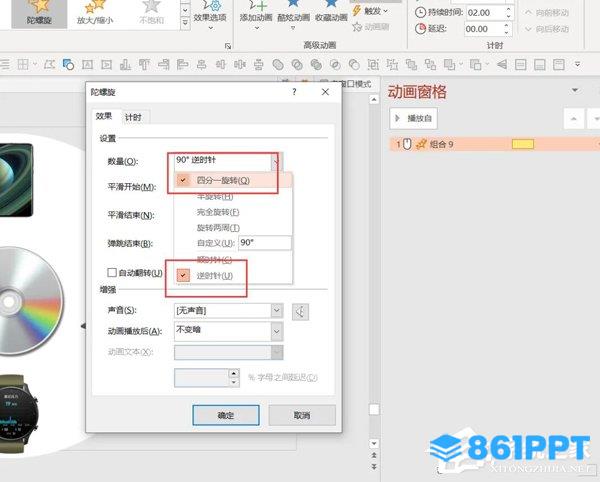Click the union merge shapes icon
The image size is (600, 482).
pos(278,65)
